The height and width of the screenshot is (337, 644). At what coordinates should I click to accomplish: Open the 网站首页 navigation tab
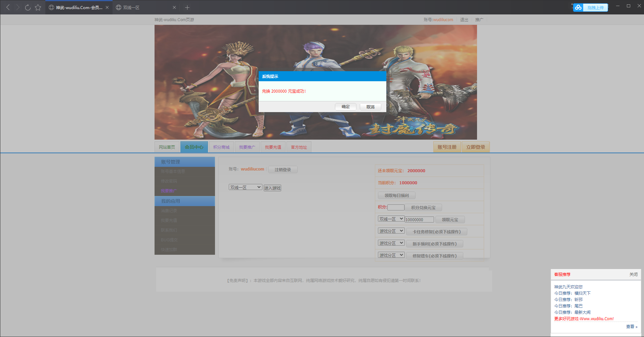167,147
